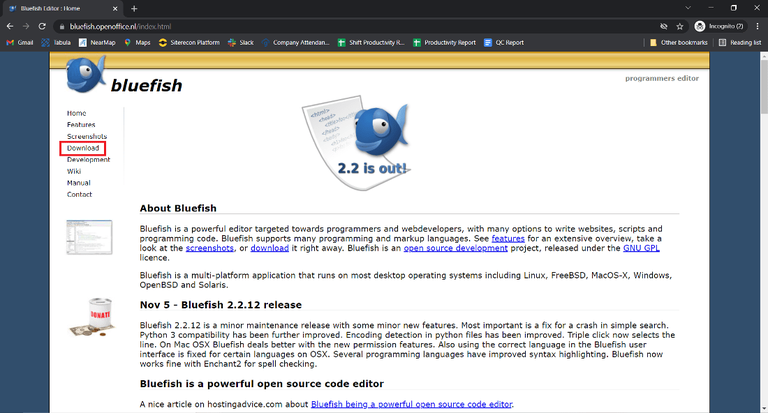Image resolution: width=768 pixels, height=413 pixels.
Task: Open the Other bookmarks folder
Action: pos(678,43)
